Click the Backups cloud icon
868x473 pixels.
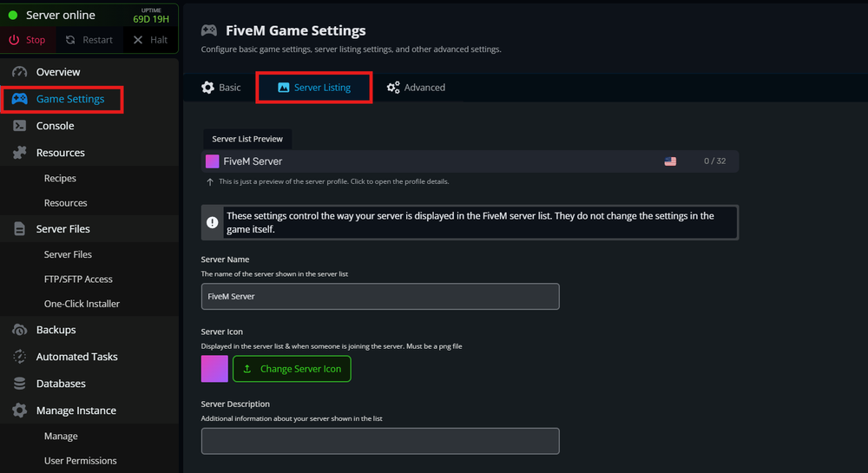tap(19, 330)
